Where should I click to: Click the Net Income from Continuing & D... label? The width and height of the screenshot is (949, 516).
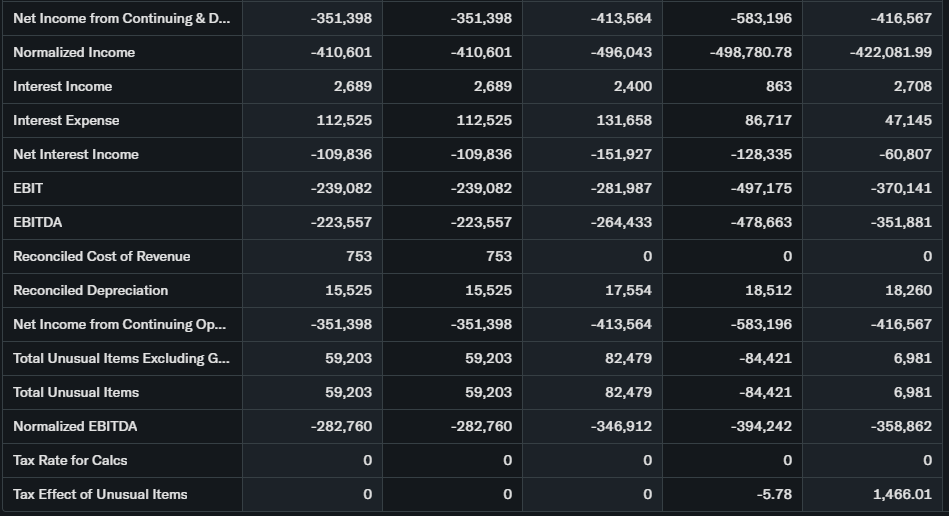click(120, 18)
